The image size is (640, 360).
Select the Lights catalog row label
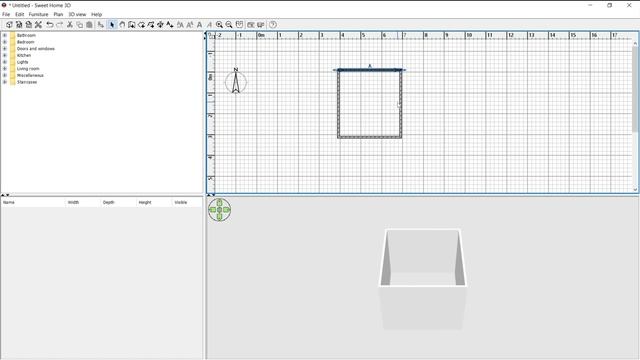(x=22, y=62)
